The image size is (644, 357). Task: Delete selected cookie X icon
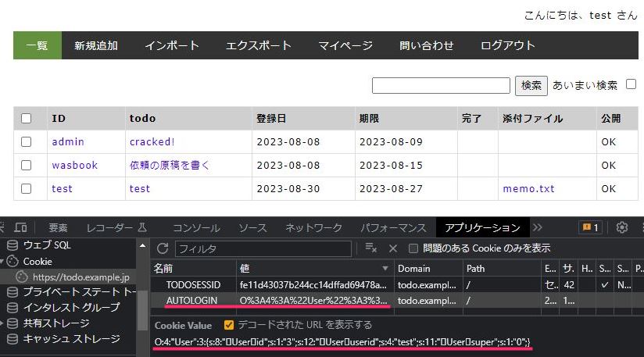pos(392,248)
